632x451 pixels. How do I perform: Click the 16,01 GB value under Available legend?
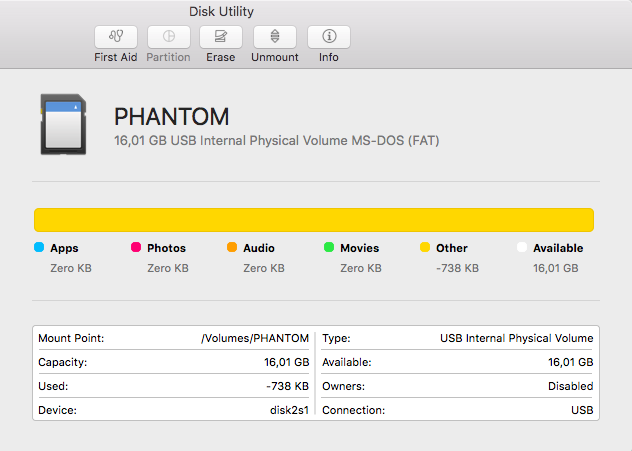click(x=556, y=268)
